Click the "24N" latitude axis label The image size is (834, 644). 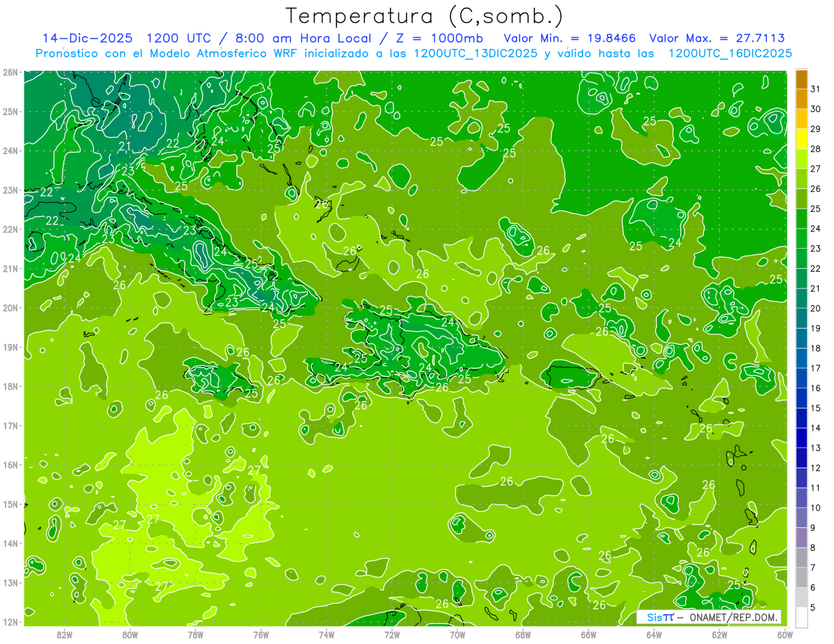coord(10,151)
